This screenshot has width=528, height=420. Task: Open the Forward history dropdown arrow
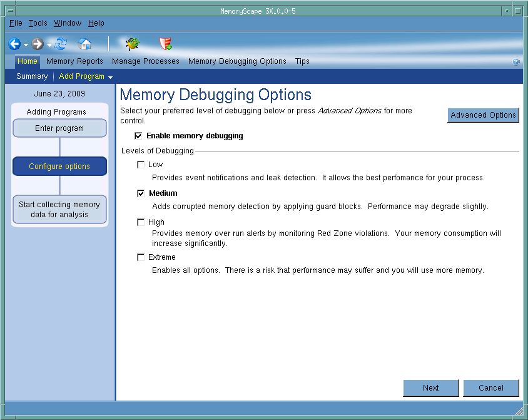click(x=49, y=45)
